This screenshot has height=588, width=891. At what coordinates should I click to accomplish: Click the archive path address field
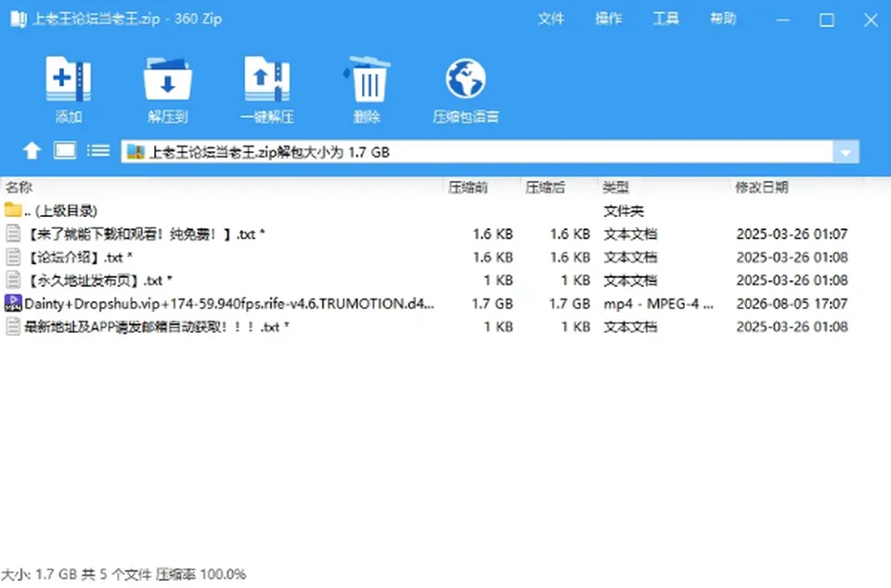pyautogui.click(x=477, y=152)
